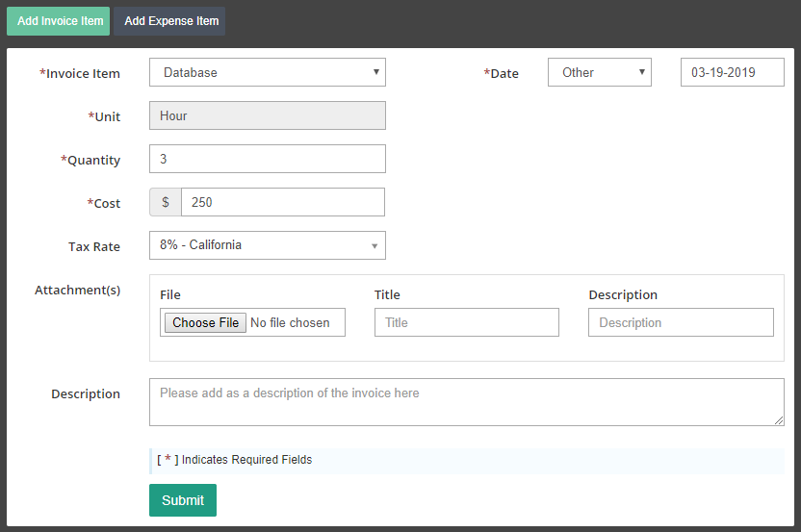Open the Date type dropdown showing Other

599,72
